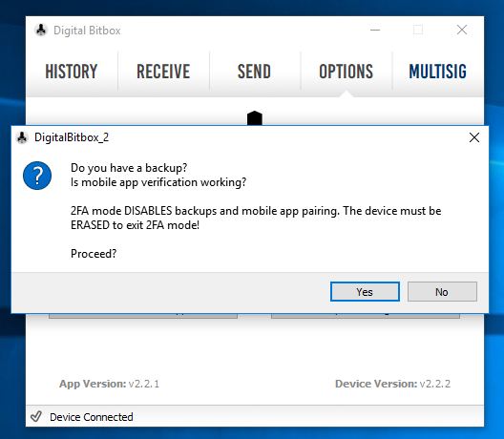The height and width of the screenshot is (439, 504).
Task: Minimize the Digital Bitbox main window
Action: pyautogui.click(x=375, y=30)
